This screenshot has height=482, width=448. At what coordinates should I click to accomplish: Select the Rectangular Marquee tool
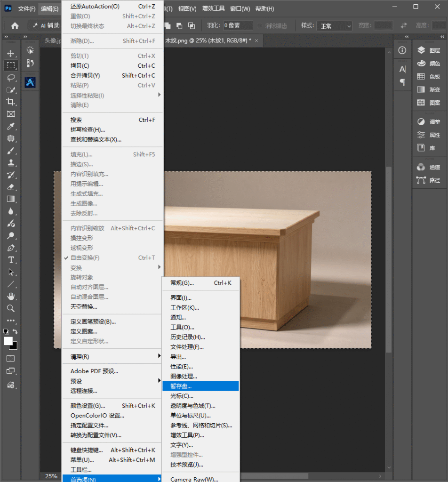point(11,65)
